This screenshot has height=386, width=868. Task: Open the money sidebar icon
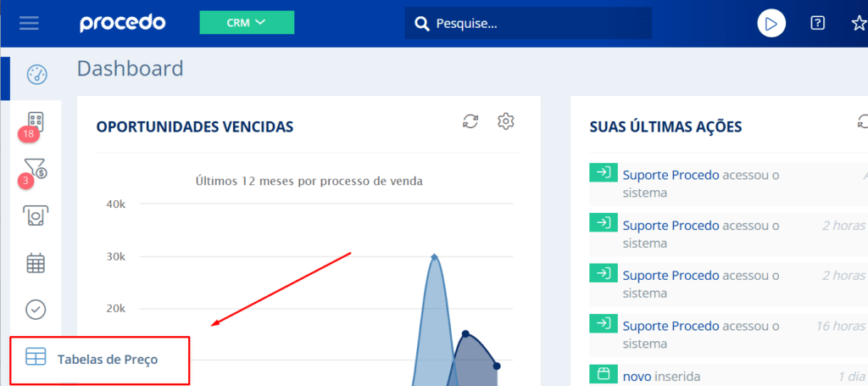pos(36,215)
